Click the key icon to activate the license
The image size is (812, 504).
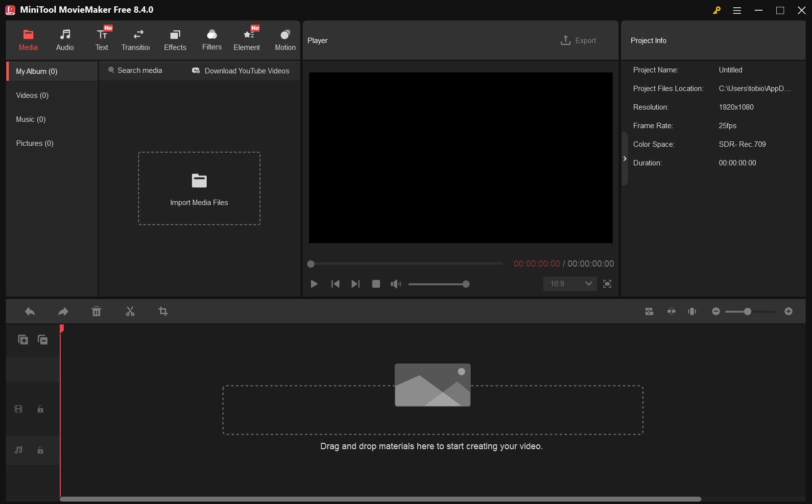[717, 10]
